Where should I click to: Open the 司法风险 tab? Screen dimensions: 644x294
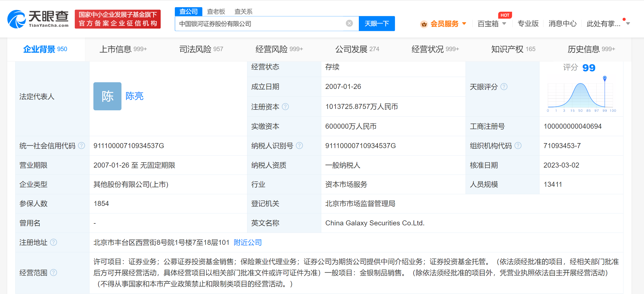tap(201, 49)
